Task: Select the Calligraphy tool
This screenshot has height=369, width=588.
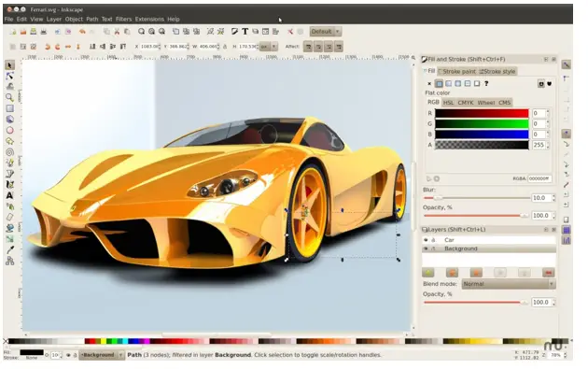Action: click(x=9, y=185)
